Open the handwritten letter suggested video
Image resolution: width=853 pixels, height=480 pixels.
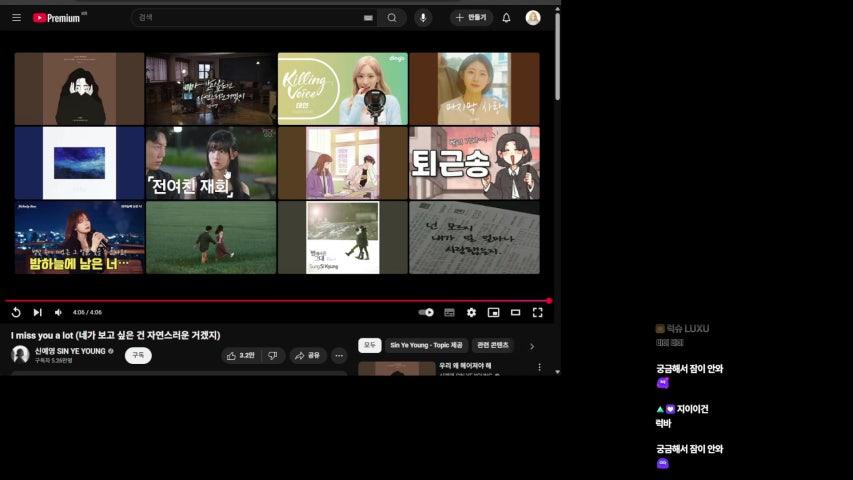[474, 237]
